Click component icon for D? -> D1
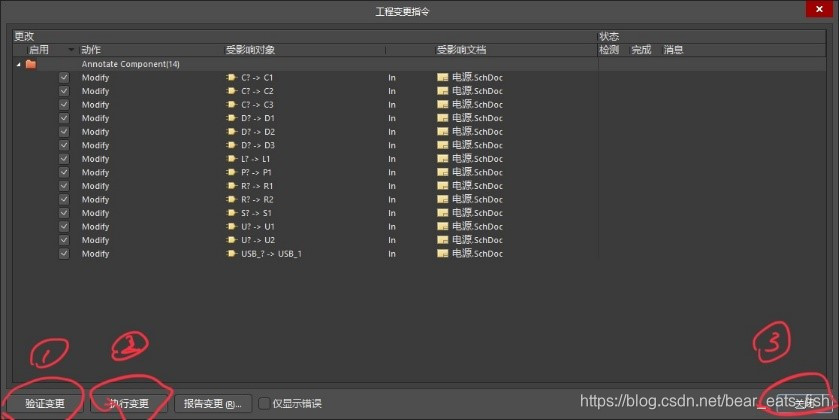Screen dimensions: 839x420 pyautogui.click(x=231, y=118)
